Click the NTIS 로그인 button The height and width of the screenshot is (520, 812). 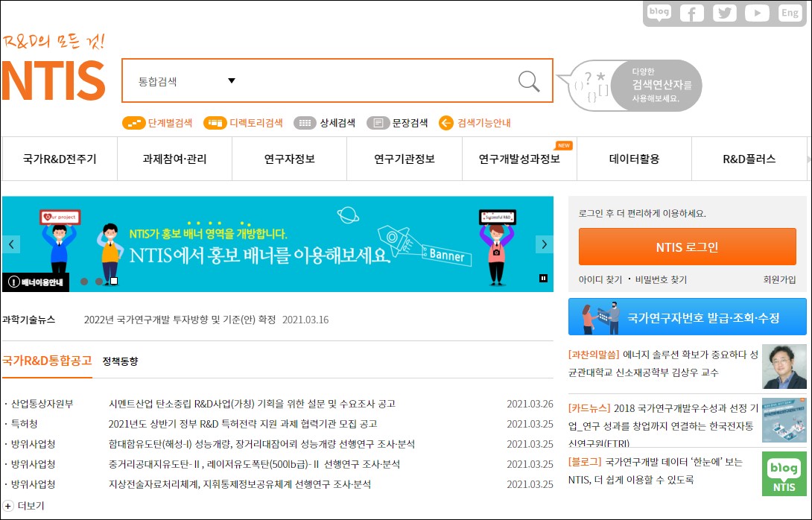pos(687,247)
